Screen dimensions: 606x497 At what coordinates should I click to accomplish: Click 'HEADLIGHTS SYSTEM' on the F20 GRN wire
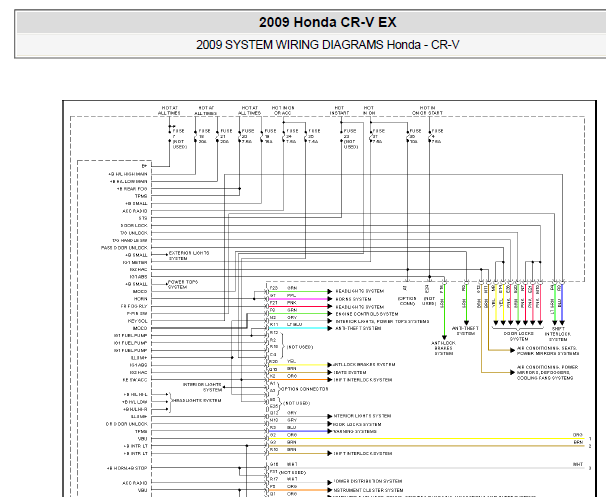pyautogui.click(x=359, y=291)
